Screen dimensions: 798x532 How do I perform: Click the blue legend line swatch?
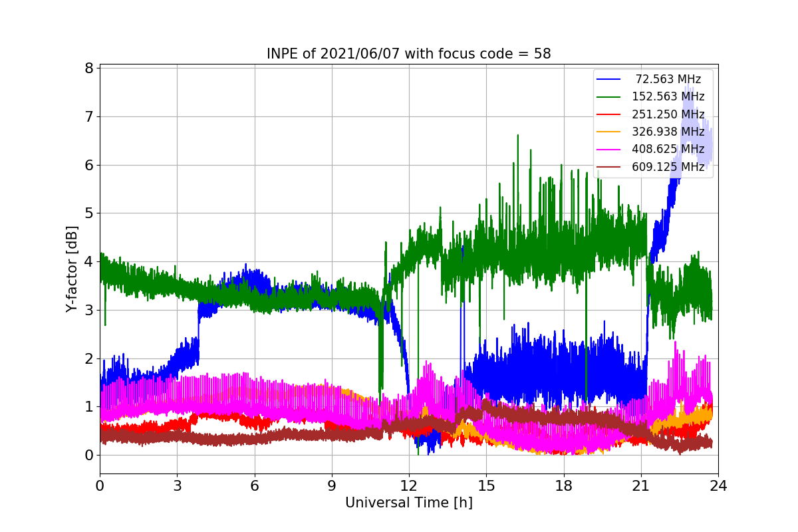[x=609, y=79]
